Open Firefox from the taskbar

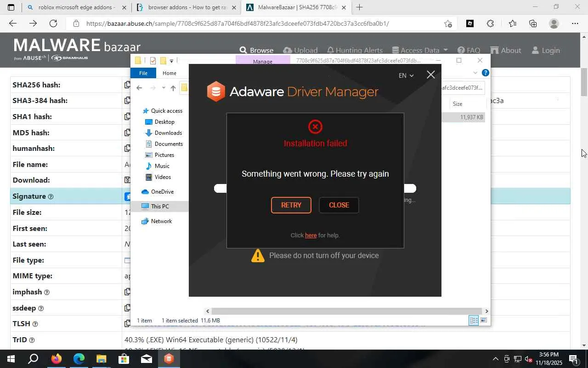(x=56, y=359)
